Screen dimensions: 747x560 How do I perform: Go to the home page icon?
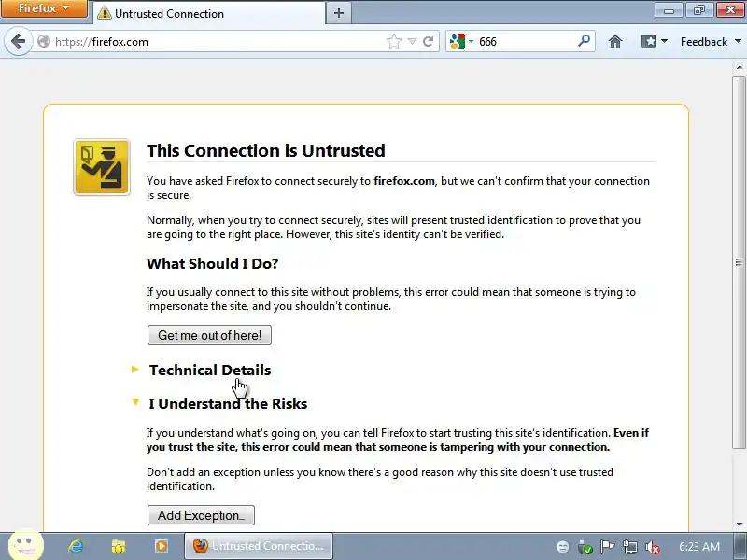click(615, 41)
